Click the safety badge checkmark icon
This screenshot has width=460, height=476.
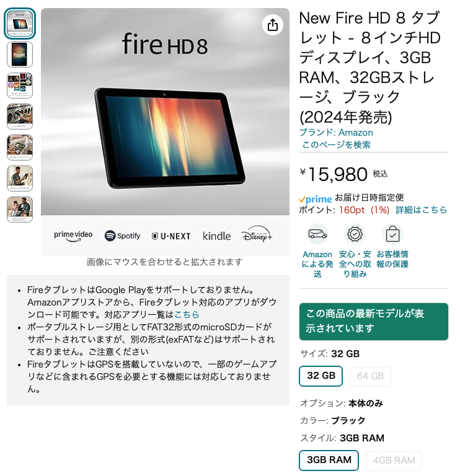(355, 234)
